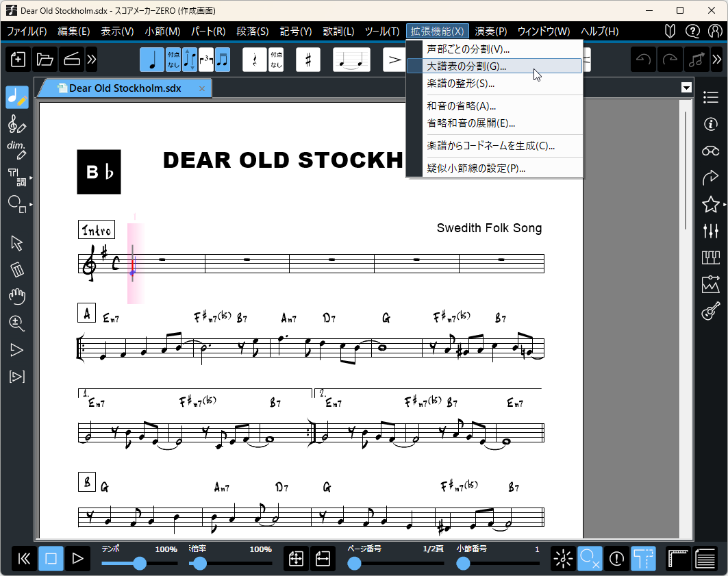The height and width of the screenshot is (576, 728).
Task: Expand the right toolbar overflow chevron
Action: coord(717,60)
